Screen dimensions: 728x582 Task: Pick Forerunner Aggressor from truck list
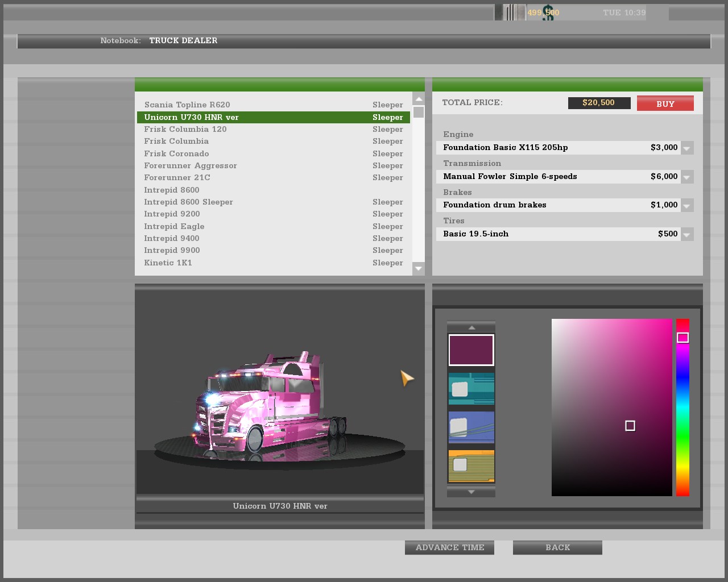click(191, 165)
